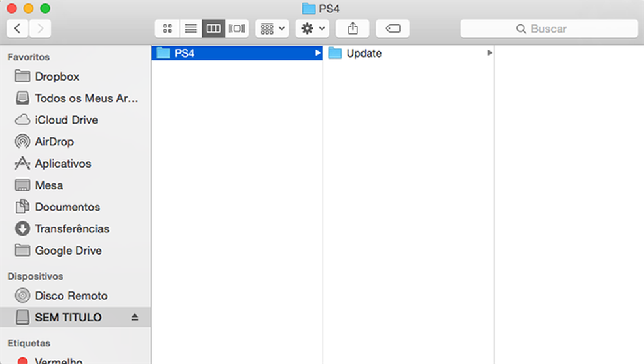The width and height of the screenshot is (644, 364).
Task: Click the magnifying glass search icon
Action: [521, 29]
